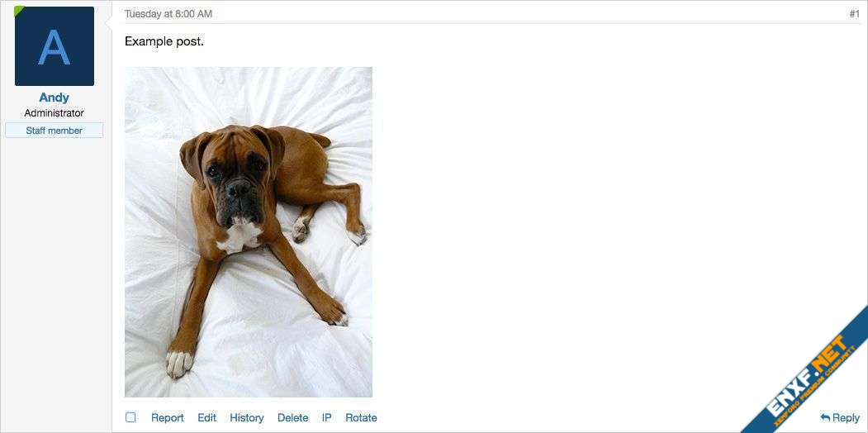Check the poster's IP

click(x=326, y=418)
